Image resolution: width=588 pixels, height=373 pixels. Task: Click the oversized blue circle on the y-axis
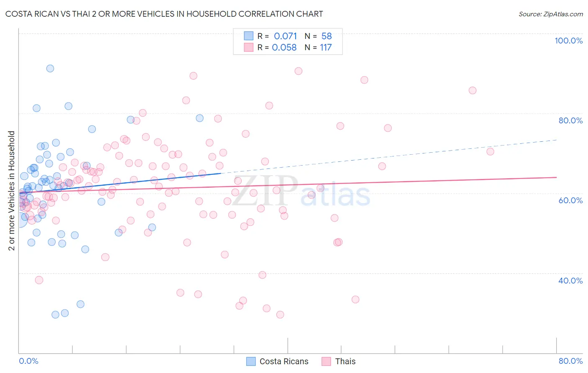point(19,218)
